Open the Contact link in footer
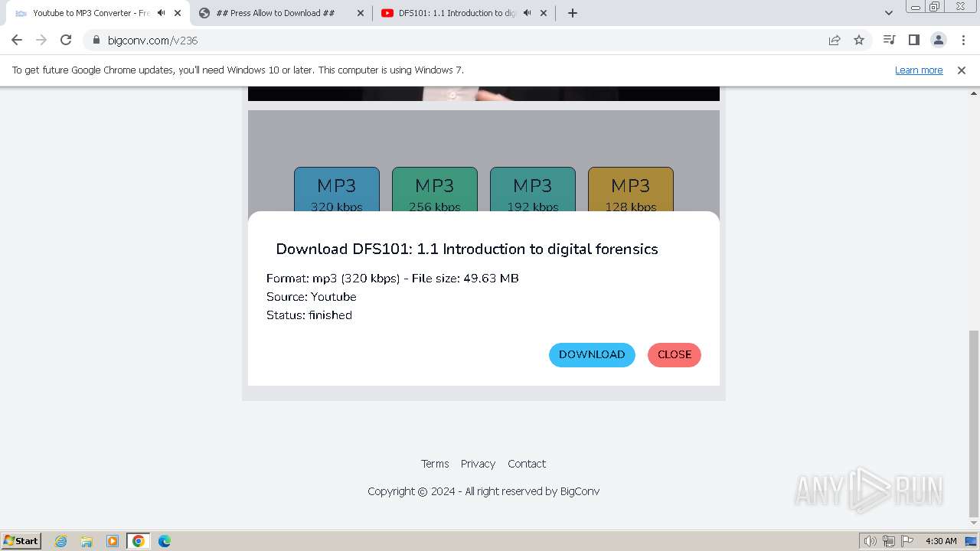The height and width of the screenshot is (551, 980). pyautogui.click(x=527, y=464)
